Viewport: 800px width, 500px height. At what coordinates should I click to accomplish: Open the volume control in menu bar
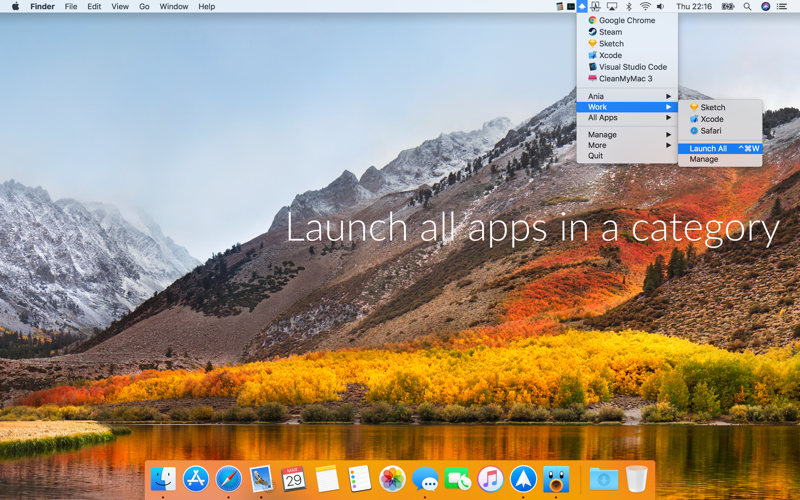661,6
